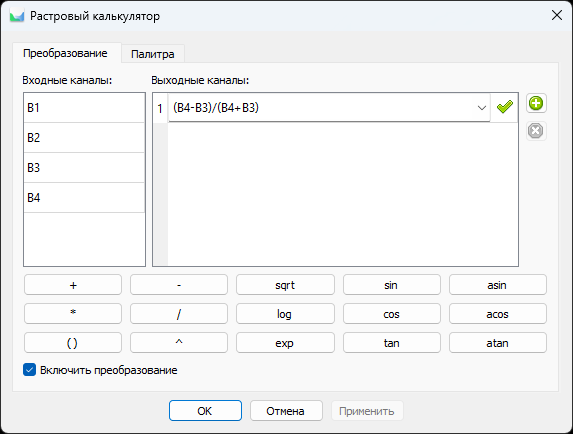The image size is (573, 434).
Task: Insert the log function
Action: (285, 314)
